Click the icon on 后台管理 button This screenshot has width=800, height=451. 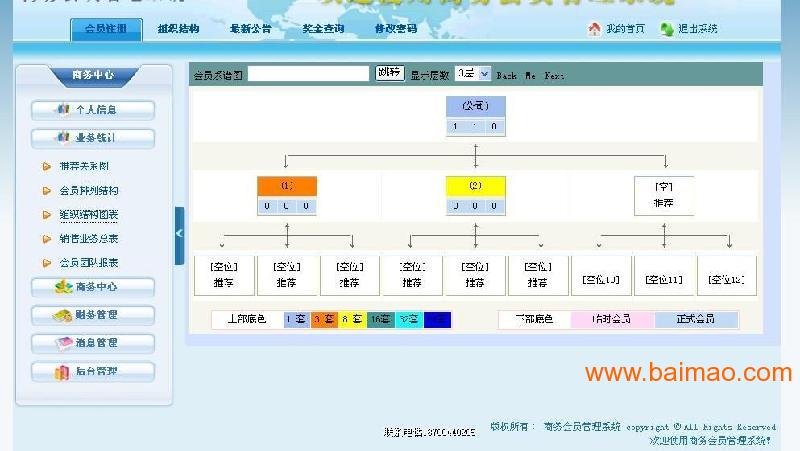point(62,372)
